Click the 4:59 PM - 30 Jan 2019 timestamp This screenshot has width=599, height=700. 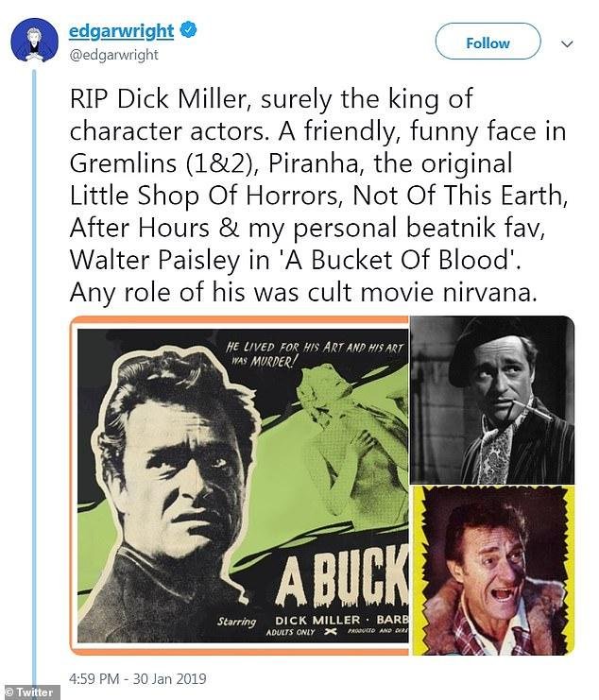point(138,678)
